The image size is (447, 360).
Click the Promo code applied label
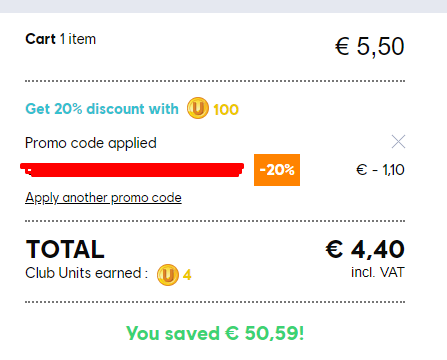click(x=91, y=143)
